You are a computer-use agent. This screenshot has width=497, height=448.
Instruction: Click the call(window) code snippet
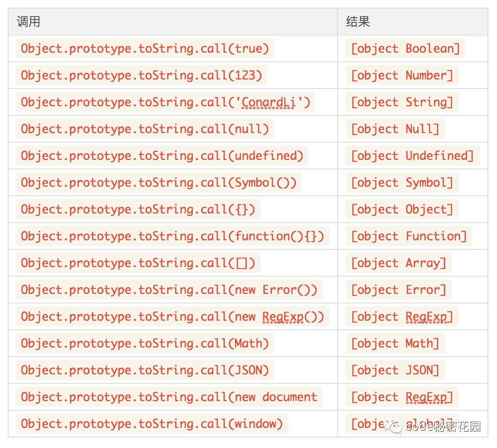click(x=152, y=423)
